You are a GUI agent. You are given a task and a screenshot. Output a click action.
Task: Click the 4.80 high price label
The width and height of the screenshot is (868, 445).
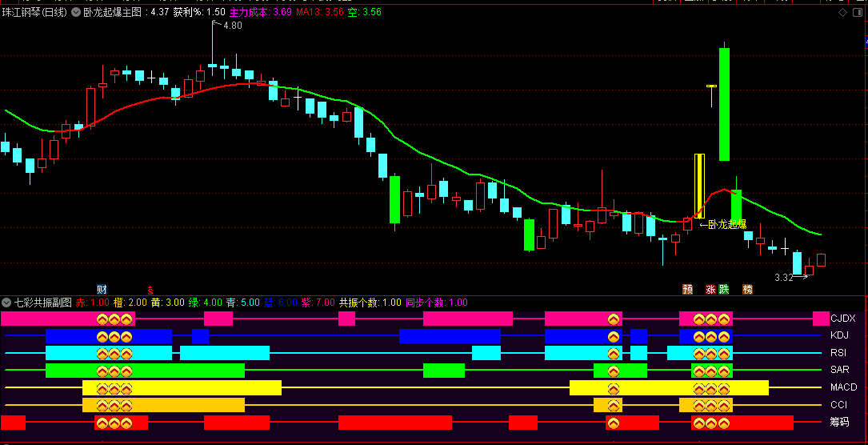[x=233, y=25]
